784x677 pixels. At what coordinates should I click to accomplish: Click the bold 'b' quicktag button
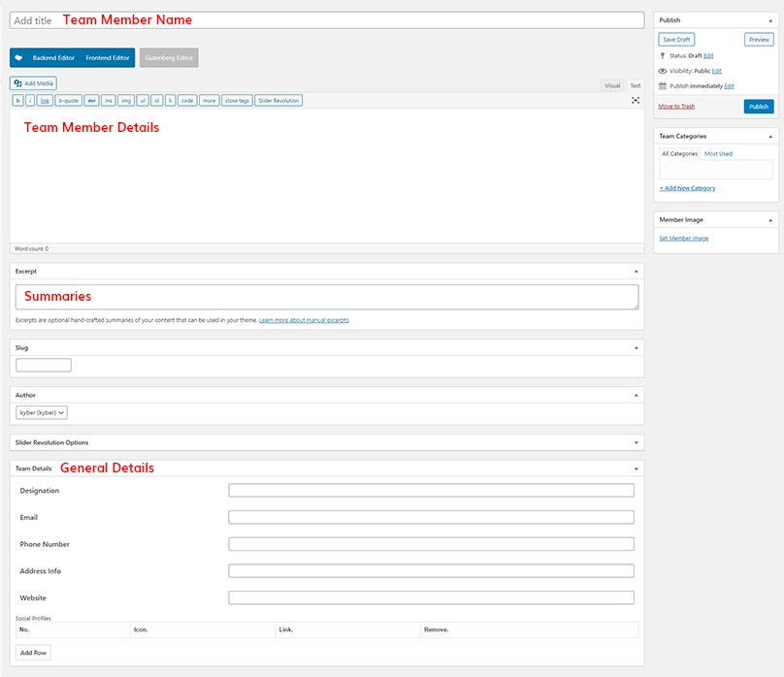pyautogui.click(x=17, y=100)
